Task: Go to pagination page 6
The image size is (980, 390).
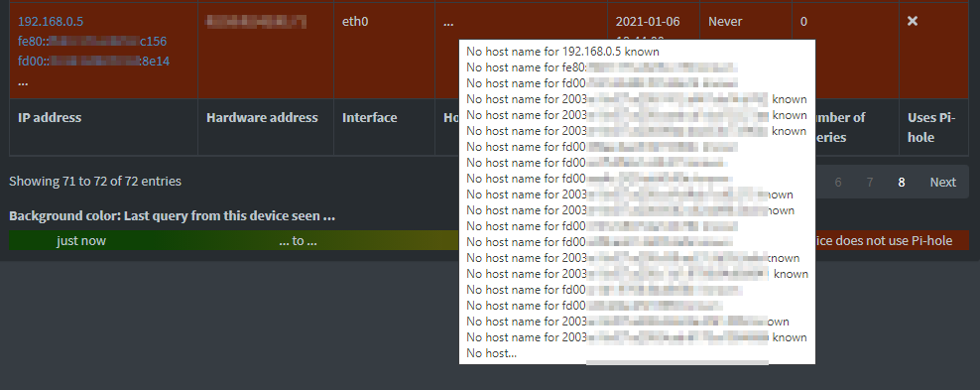Action: point(837,182)
